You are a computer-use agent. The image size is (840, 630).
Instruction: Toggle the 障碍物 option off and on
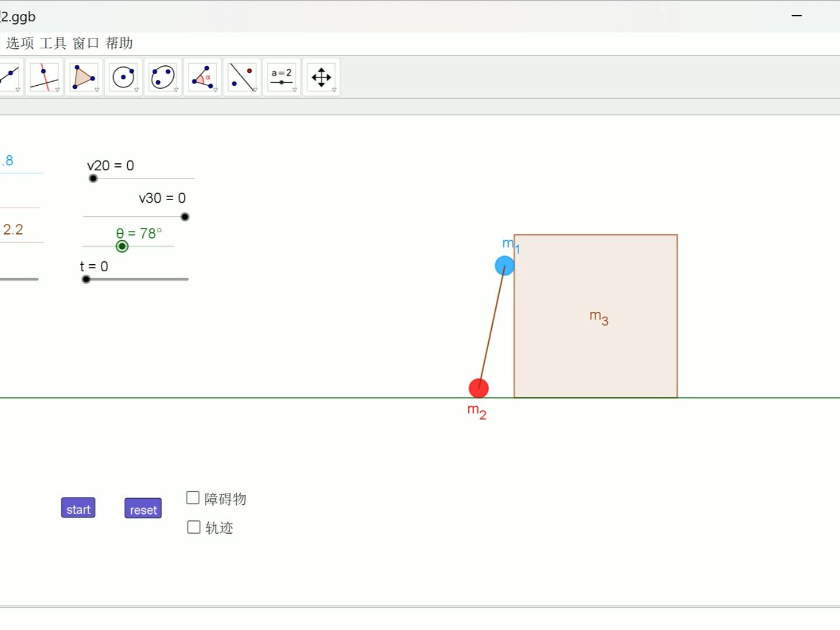(x=193, y=497)
